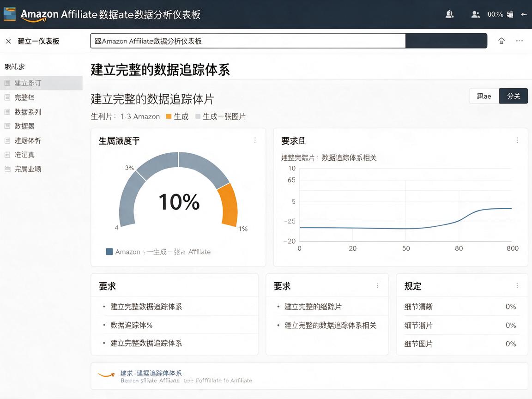532x399 pixels.
Task: Click icon next to 数据系列 in sidebar
Action: click(x=7, y=112)
